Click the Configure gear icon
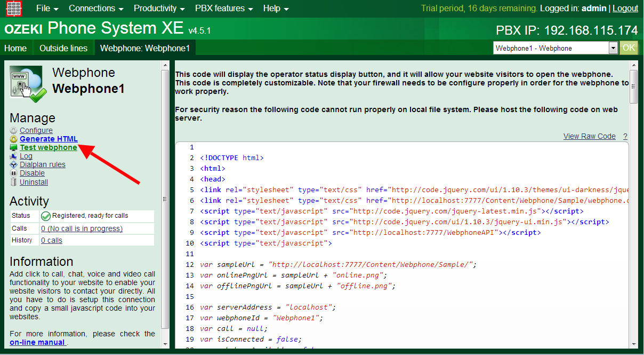644x355 pixels. click(x=14, y=130)
